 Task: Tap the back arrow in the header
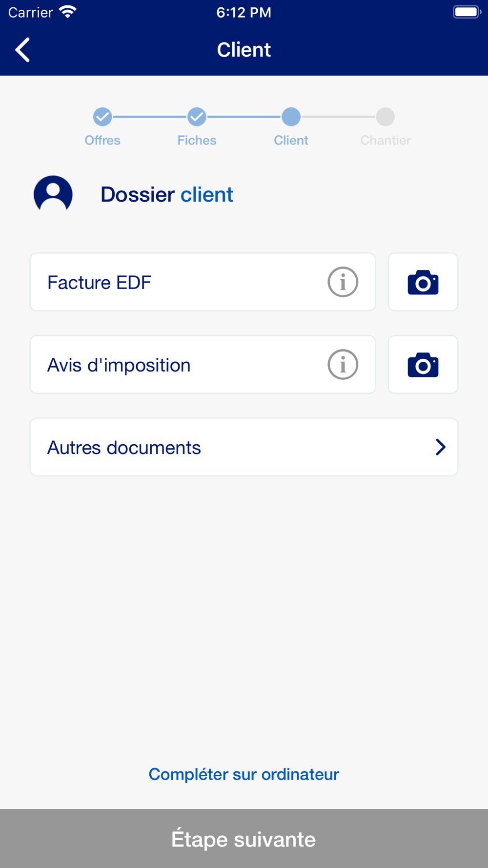pos(22,50)
